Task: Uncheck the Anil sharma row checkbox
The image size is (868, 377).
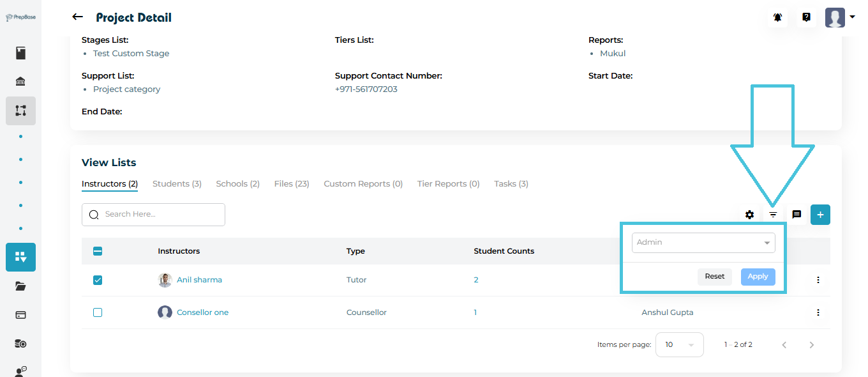Action: pyautogui.click(x=98, y=280)
